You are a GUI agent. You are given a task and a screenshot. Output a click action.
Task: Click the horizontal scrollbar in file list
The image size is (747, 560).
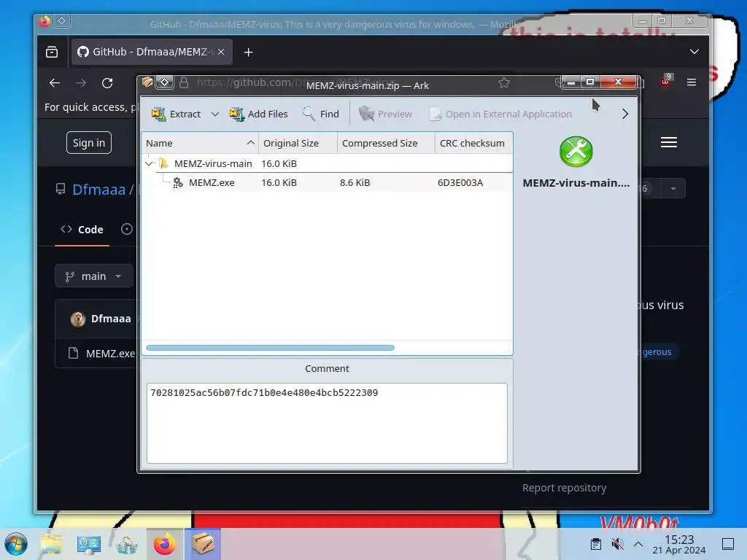[x=270, y=348]
